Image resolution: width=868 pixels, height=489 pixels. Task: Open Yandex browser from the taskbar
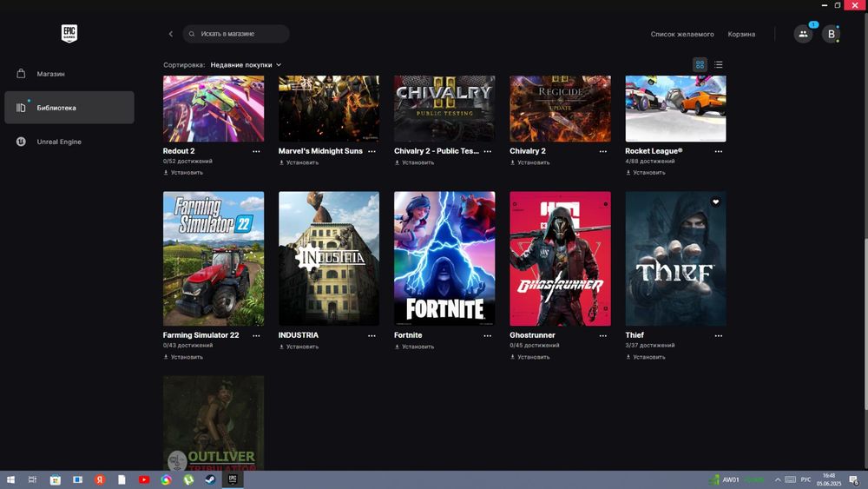100,479
